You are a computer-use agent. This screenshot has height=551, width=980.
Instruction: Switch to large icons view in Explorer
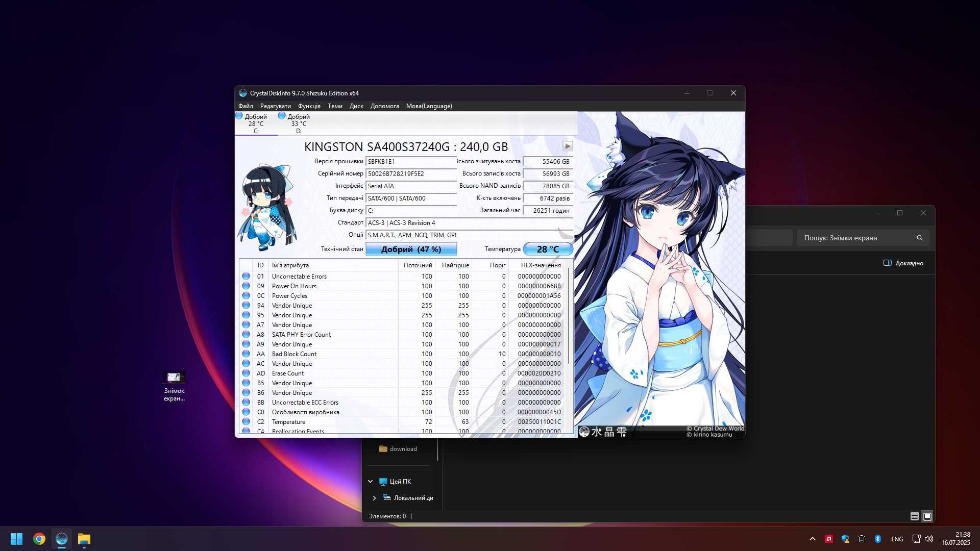pos(927,516)
